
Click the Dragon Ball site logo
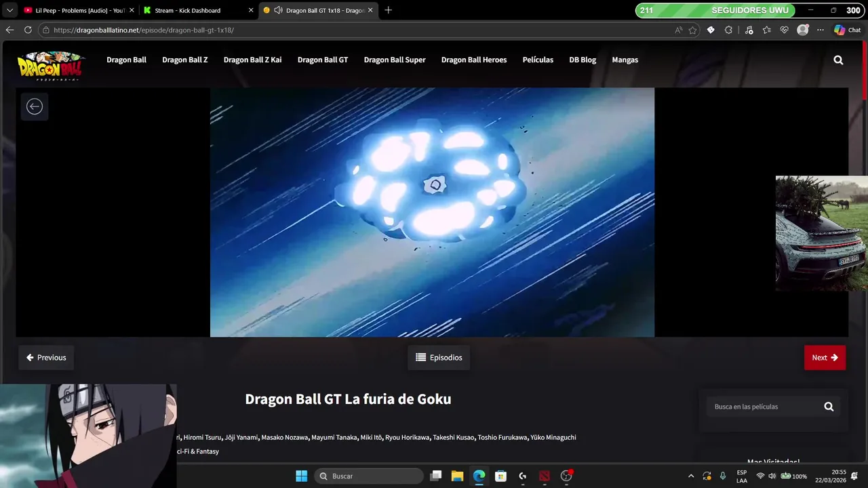[51, 66]
